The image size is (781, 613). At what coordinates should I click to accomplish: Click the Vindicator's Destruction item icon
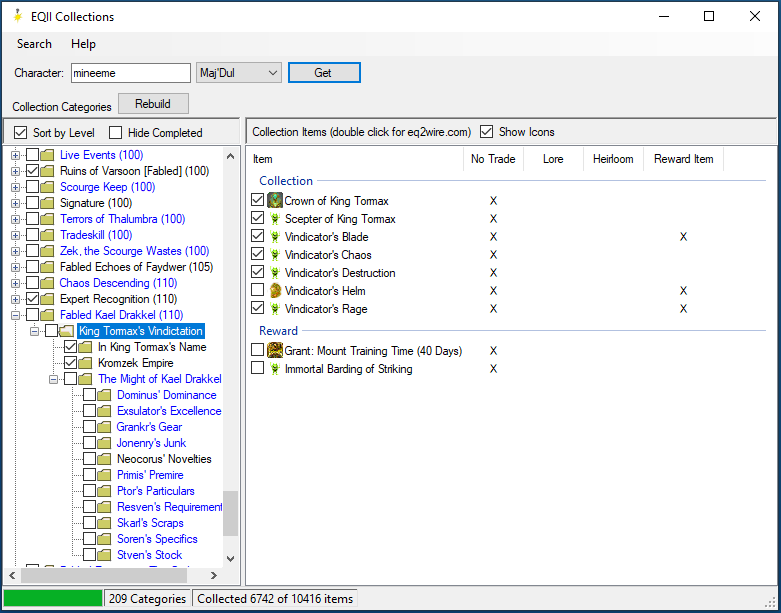tap(275, 273)
